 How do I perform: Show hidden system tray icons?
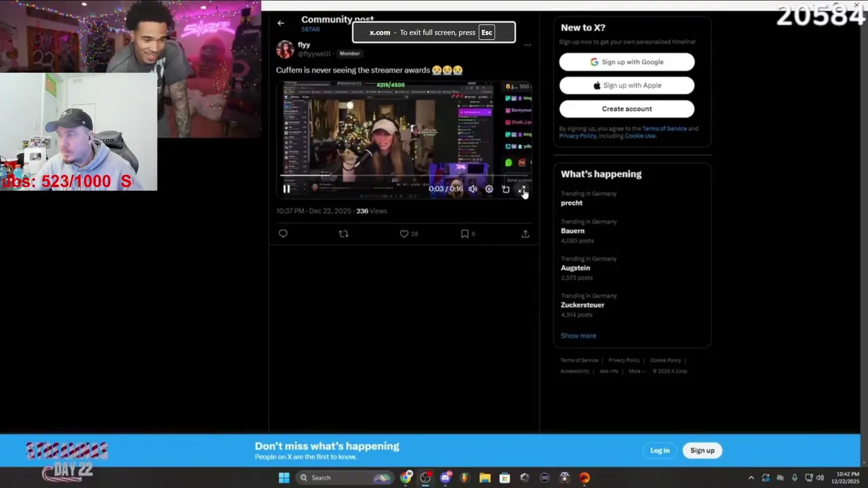point(751,478)
